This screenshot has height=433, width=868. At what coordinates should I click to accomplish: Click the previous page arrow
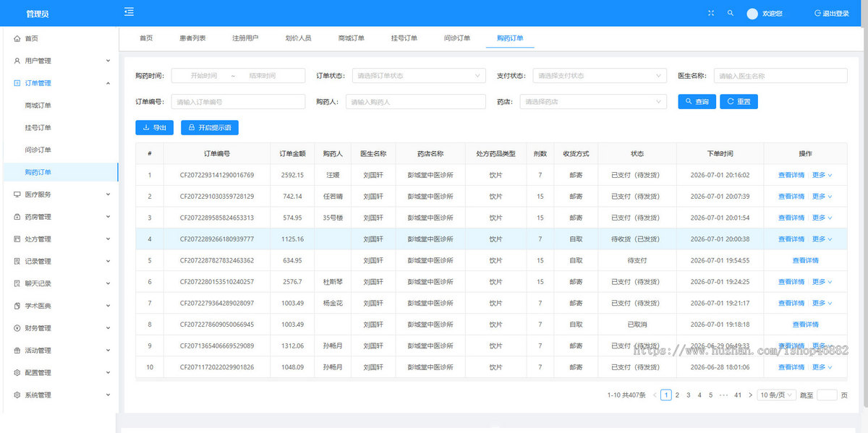tap(655, 395)
